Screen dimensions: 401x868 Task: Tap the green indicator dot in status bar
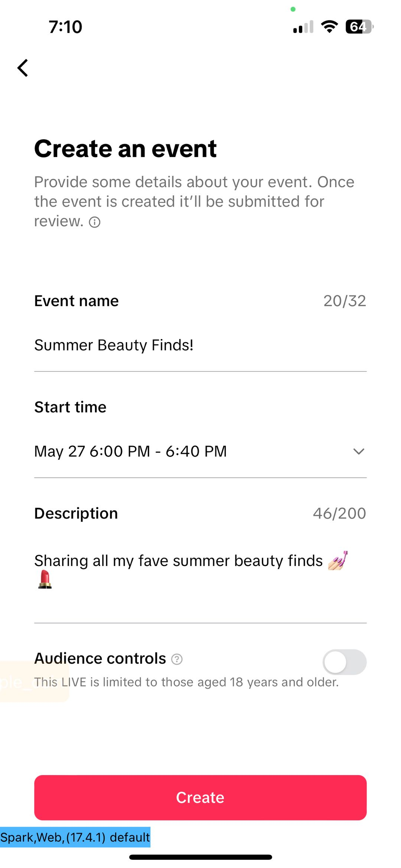[x=293, y=9]
